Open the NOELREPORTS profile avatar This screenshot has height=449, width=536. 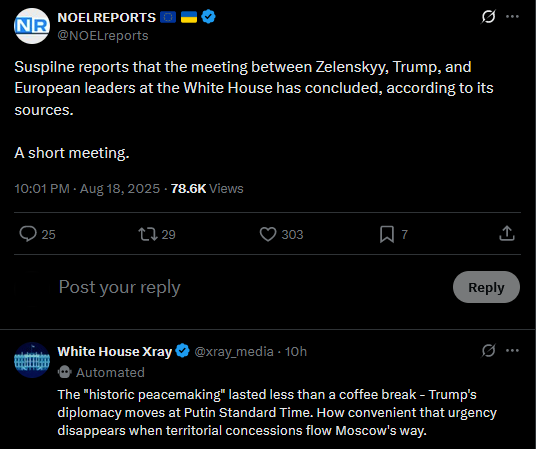(x=32, y=26)
